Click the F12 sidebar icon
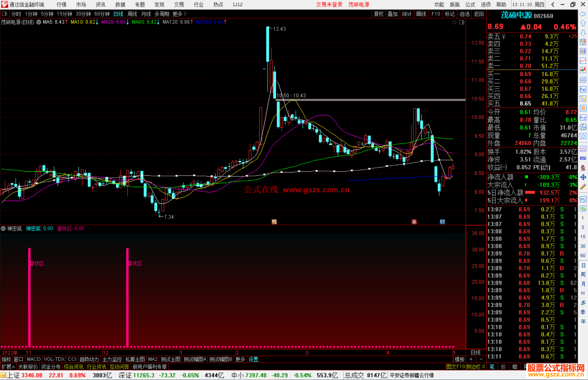Viewport: 588px width, 380px height. pyautogui.click(x=583, y=118)
